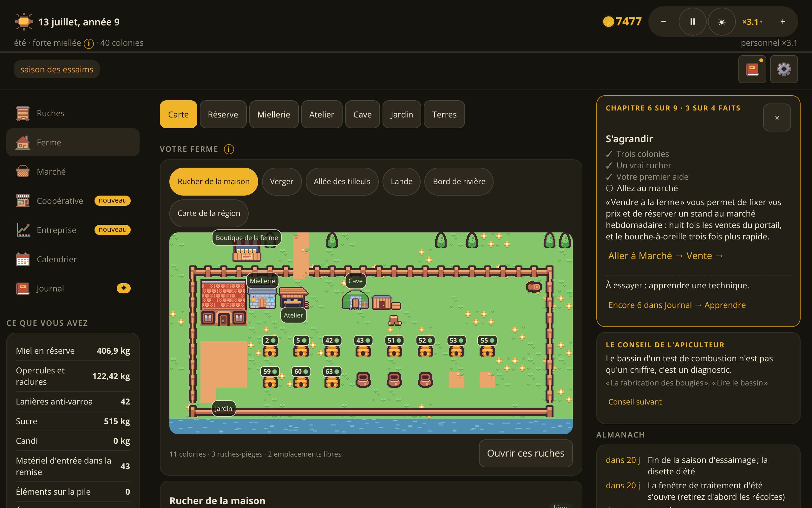
Task: Open the Entreprise sidebar section
Action: (x=73, y=230)
